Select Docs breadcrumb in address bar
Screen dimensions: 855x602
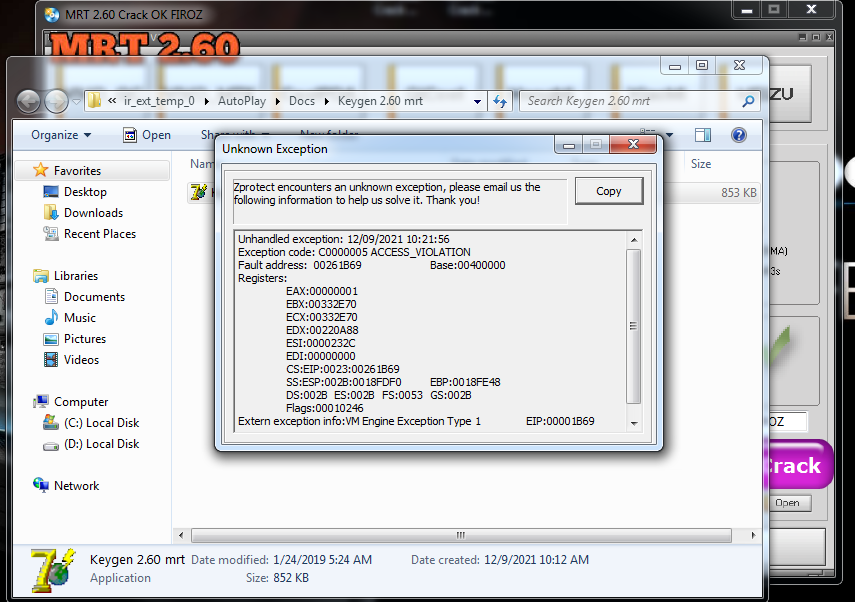click(302, 101)
